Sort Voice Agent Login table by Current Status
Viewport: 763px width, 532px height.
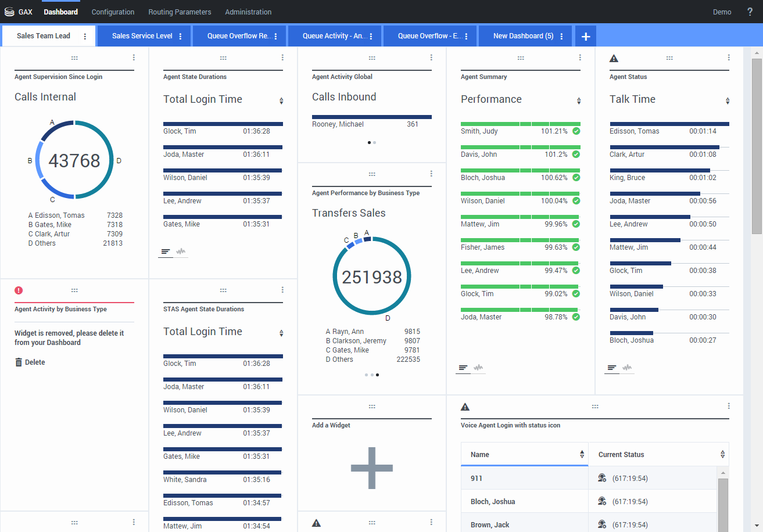click(722, 455)
